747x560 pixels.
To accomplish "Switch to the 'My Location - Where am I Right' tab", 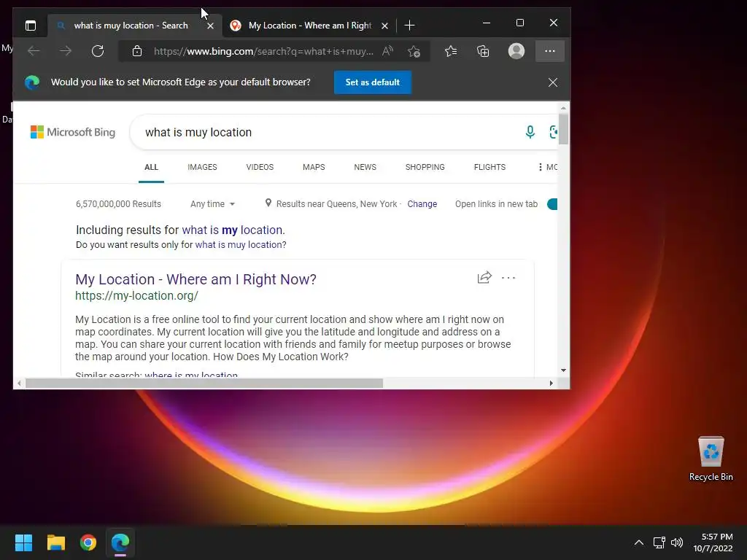I will (309, 26).
